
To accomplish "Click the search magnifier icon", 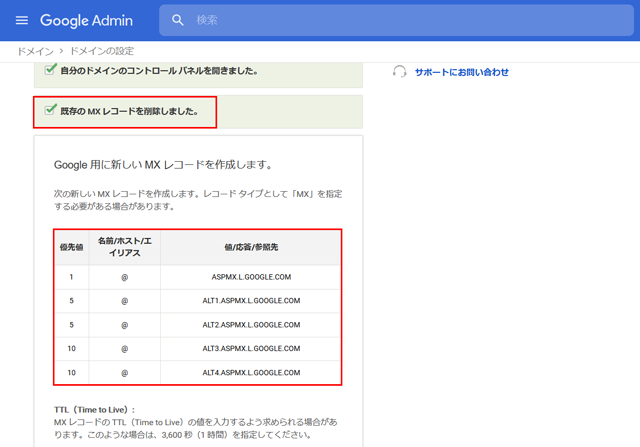I will pos(178,20).
